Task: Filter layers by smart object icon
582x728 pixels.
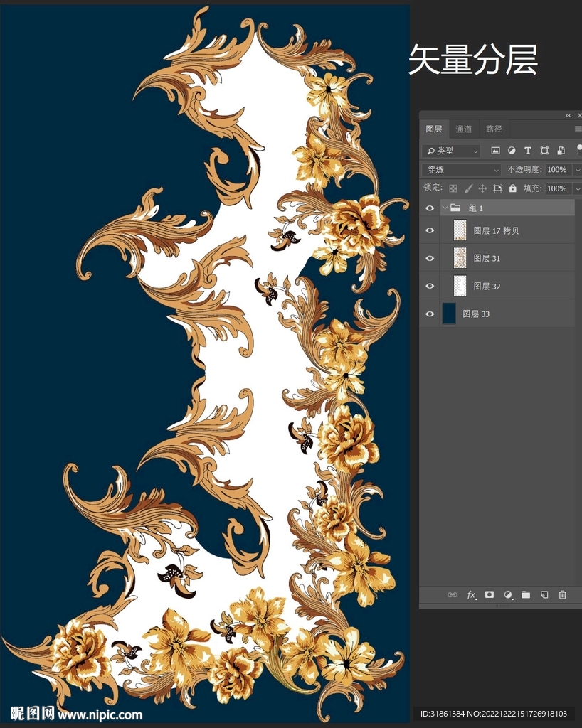Action: (x=561, y=151)
